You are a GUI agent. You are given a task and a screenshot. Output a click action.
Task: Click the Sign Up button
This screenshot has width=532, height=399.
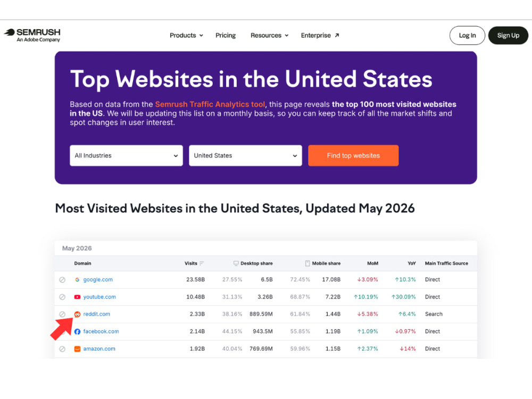508,35
